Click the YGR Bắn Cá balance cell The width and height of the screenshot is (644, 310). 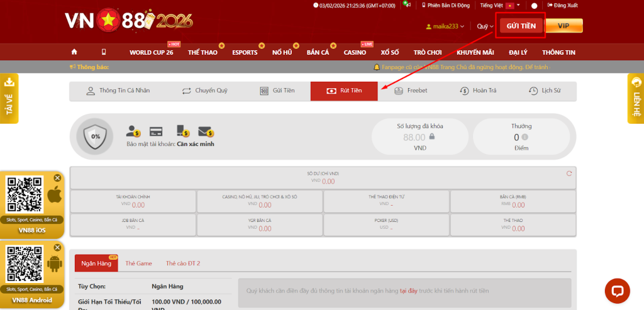(260, 224)
